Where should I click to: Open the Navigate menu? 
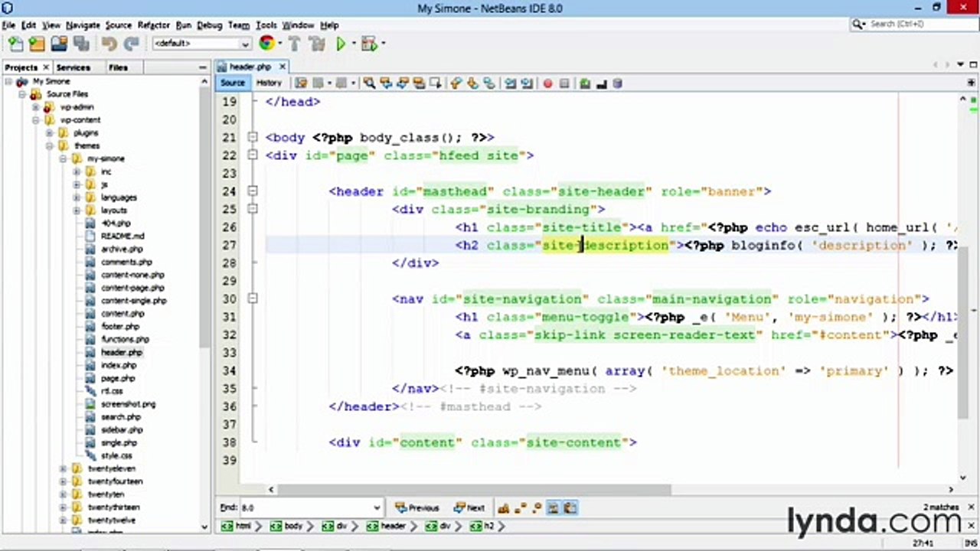point(82,25)
